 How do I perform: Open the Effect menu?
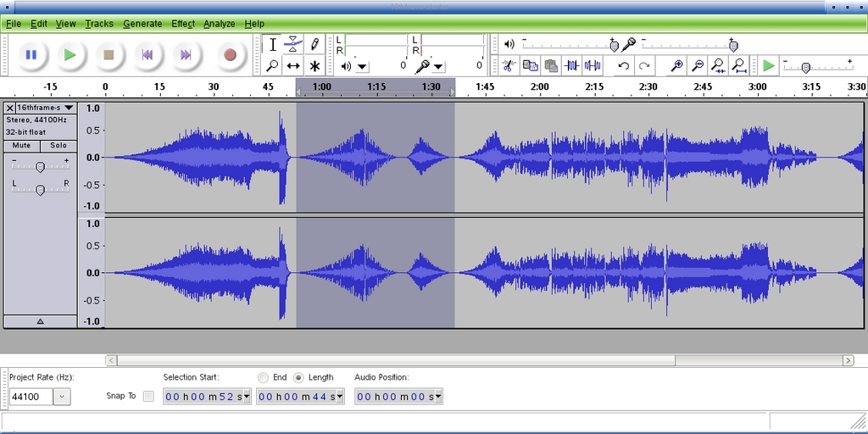click(x=182, y=24)
